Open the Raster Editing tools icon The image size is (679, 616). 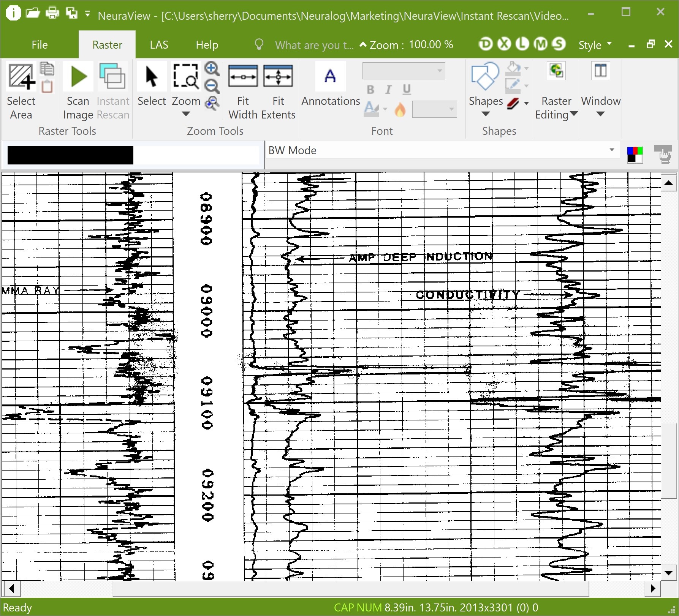pos(556,71)
